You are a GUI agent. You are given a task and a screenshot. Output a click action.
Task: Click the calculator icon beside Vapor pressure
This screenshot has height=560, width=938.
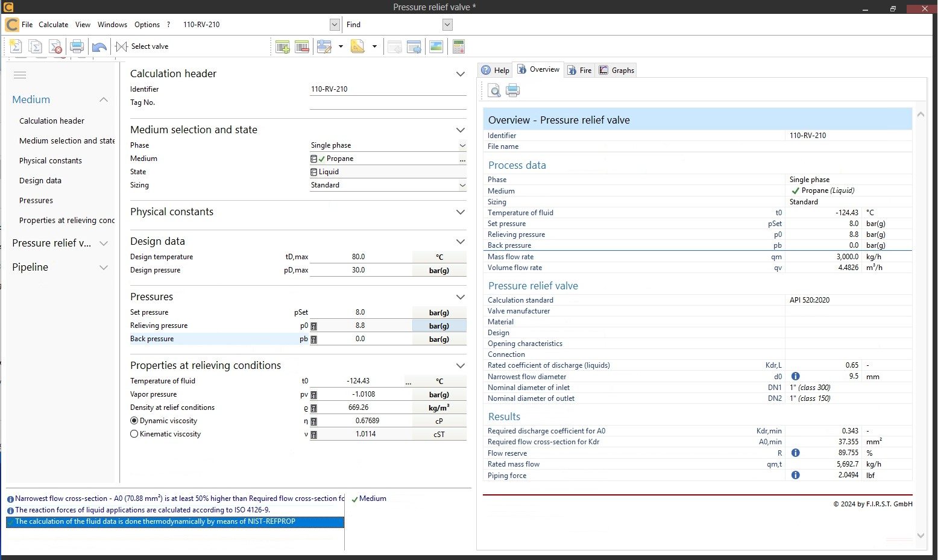tap(313, 395)
